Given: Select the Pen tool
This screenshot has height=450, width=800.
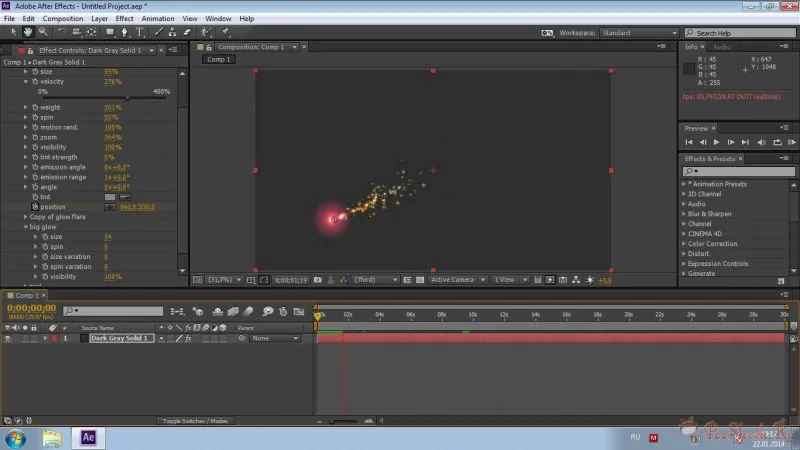Looking at the screenshot, I should (x=124, y=32).
